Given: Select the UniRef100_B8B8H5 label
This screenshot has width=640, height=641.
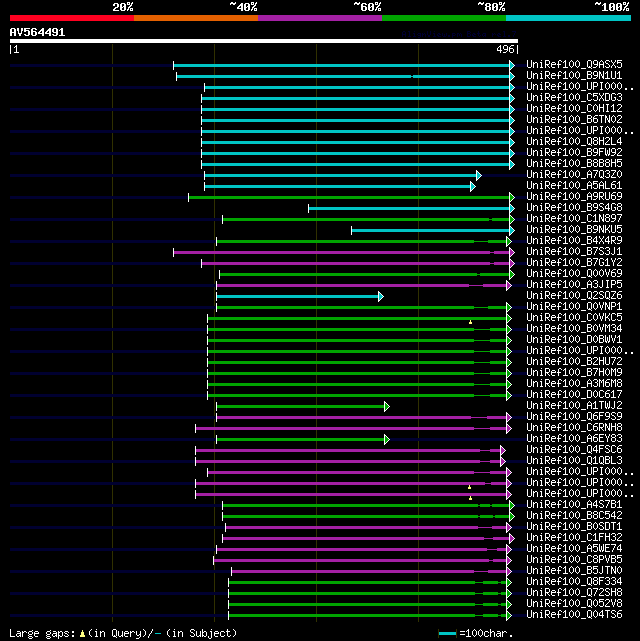Looking at the screenshot, I should coord(574,164).
